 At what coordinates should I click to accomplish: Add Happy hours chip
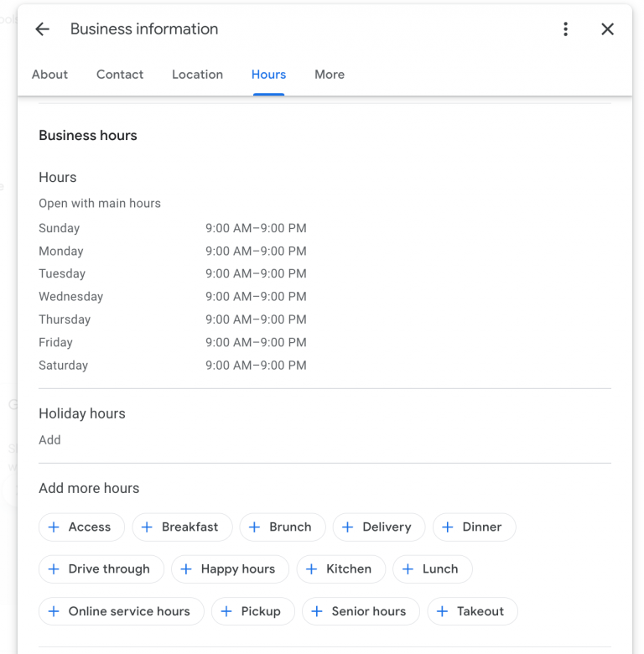(x=229, y=569)
